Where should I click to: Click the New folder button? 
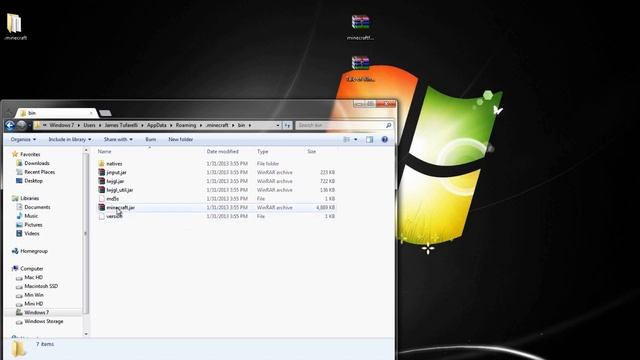180,140
